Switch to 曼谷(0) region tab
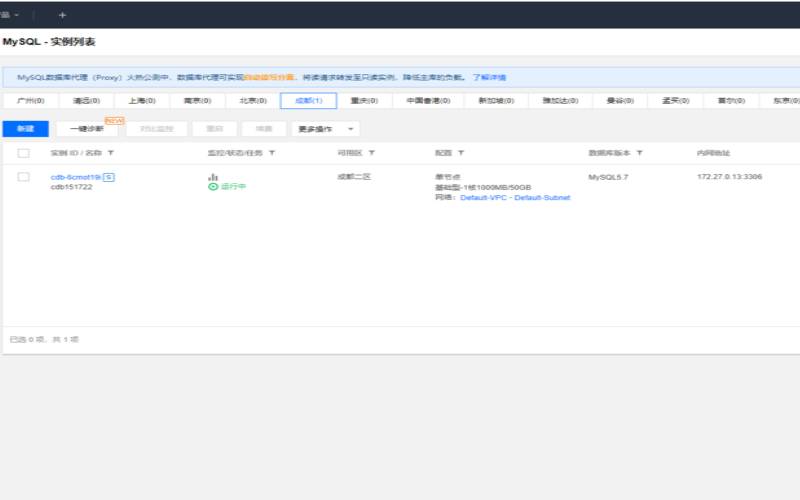Screen dimensions: 800x500 pos(620,101)
